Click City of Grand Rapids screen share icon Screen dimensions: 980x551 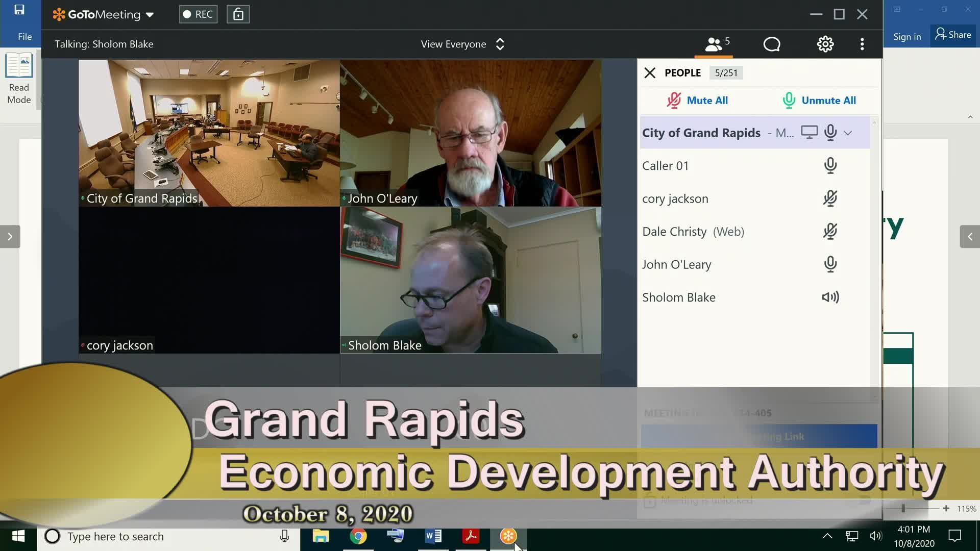[x=809, y=133]
